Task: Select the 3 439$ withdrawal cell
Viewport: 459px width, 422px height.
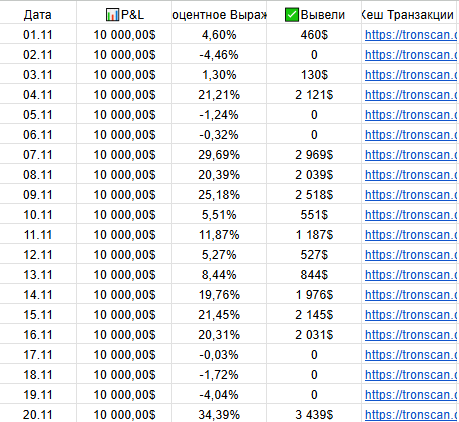Action: tap(314, 413)
